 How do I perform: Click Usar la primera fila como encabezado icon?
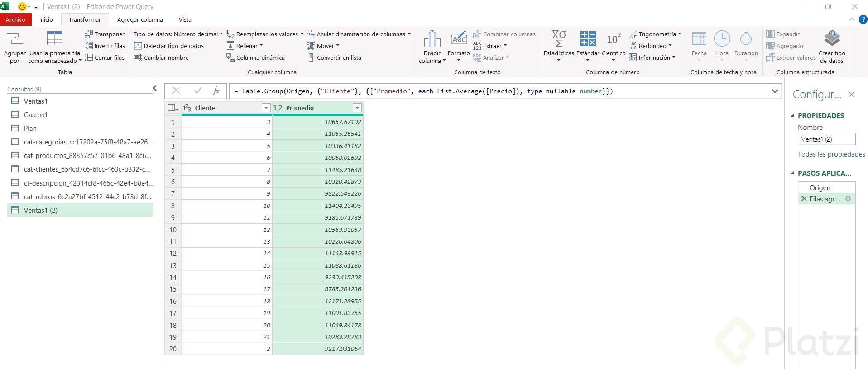point(54,38)
